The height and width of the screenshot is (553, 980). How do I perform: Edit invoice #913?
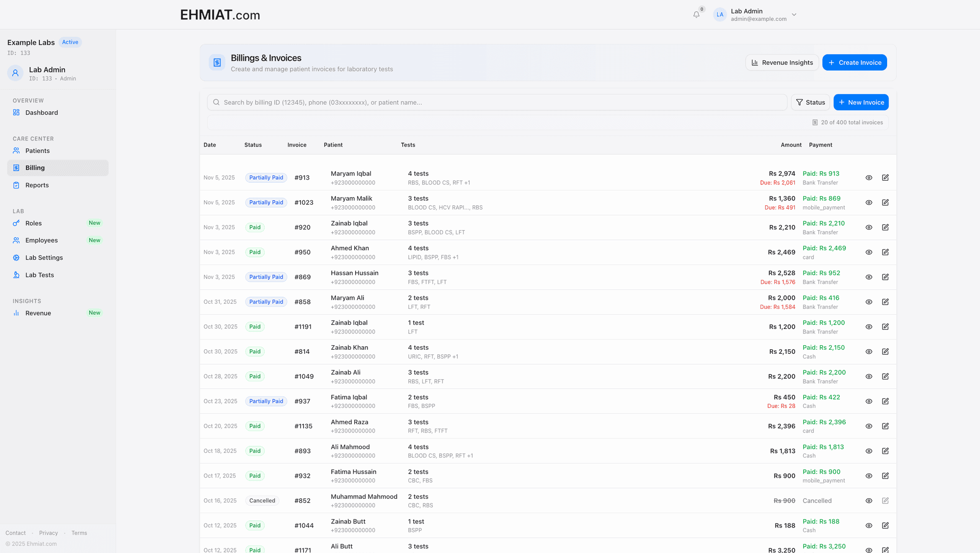tap(885, 178)
